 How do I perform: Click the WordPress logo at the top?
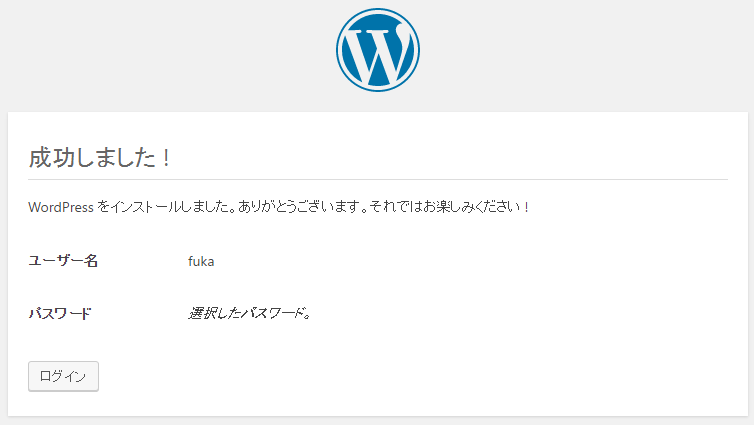click(377, 50)
